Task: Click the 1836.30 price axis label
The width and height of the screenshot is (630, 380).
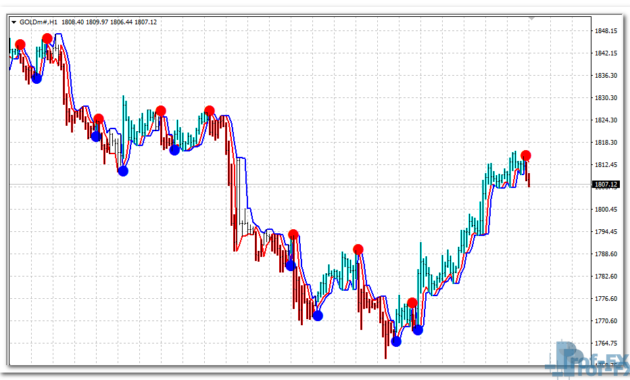Action: (x=606, y=76)
